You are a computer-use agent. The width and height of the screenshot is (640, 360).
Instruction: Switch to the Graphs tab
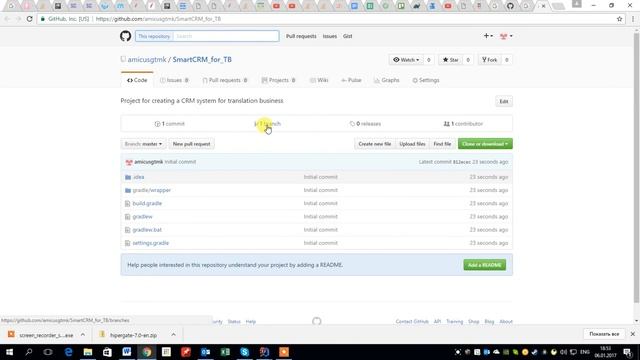click(x=387, y=80)
